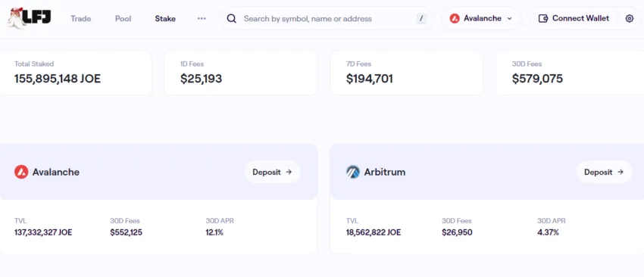This screenshot has height=277, width=644.
Task: Click the red Avalanche logo beside network name
Action: 455,18
